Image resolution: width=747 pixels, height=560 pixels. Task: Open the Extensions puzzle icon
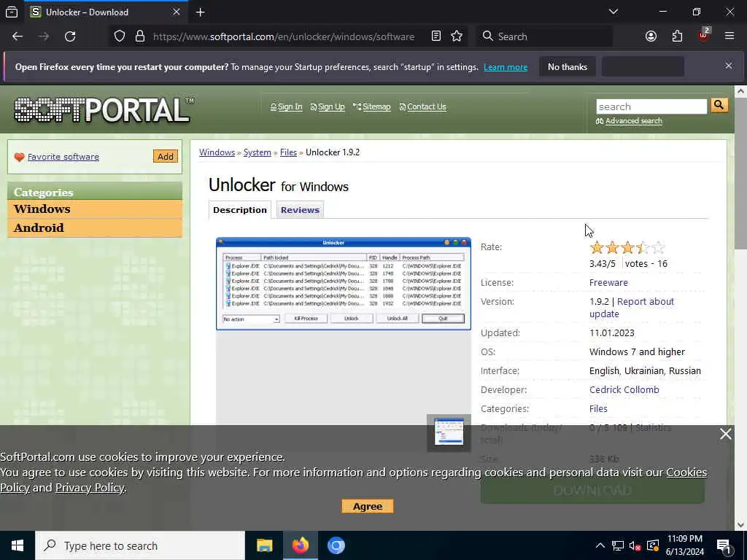[677, 36]
